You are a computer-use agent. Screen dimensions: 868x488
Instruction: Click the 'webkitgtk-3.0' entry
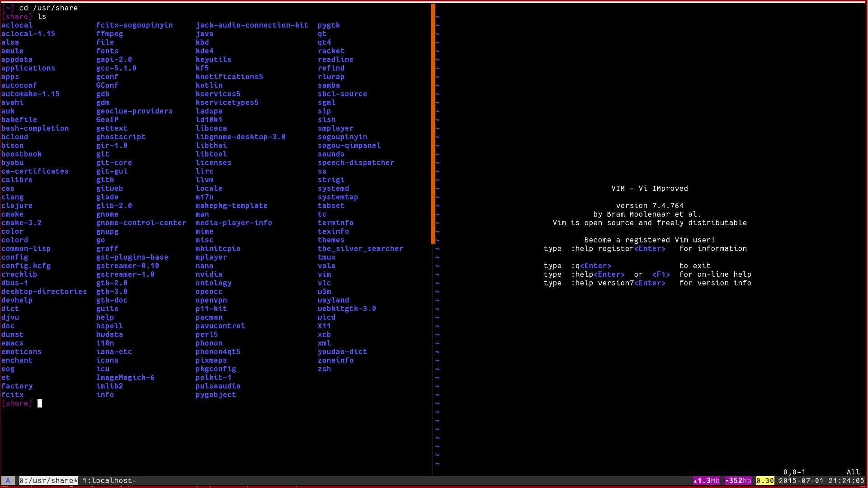[x=347, y=308]
